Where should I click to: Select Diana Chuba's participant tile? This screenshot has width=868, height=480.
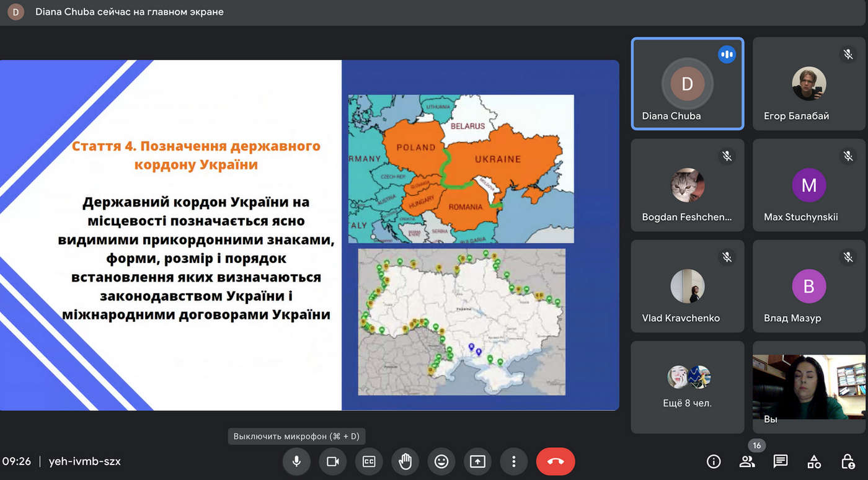687,84
